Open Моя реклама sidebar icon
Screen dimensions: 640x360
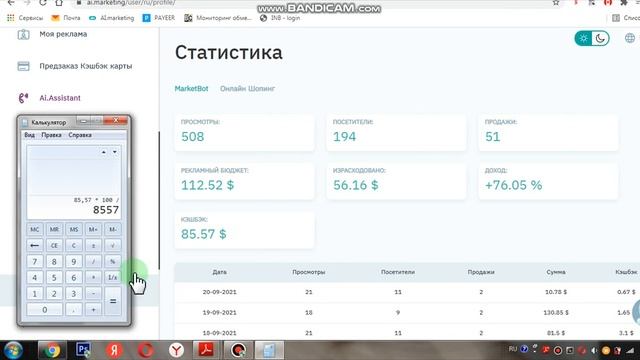click(x=23, y=35)
